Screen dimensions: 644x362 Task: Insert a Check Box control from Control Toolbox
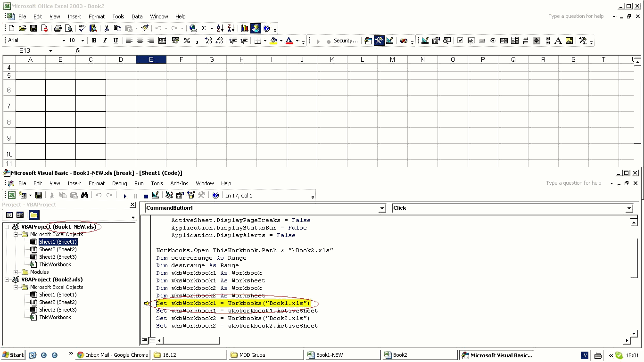coord(460,41)
